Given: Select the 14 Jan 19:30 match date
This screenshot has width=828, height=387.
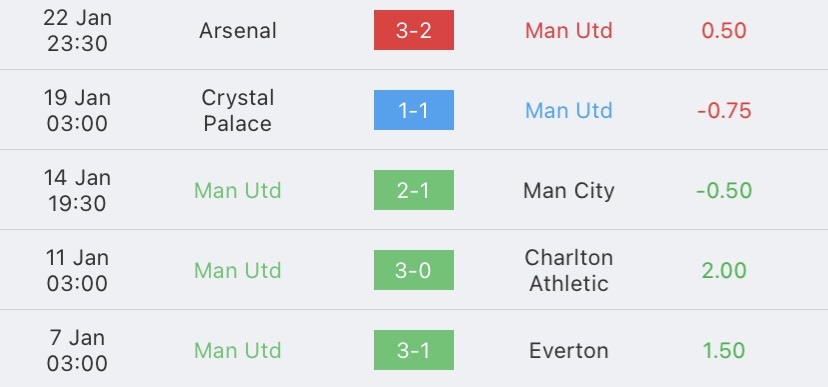Looking at the screenshot, I should (77, 190).
